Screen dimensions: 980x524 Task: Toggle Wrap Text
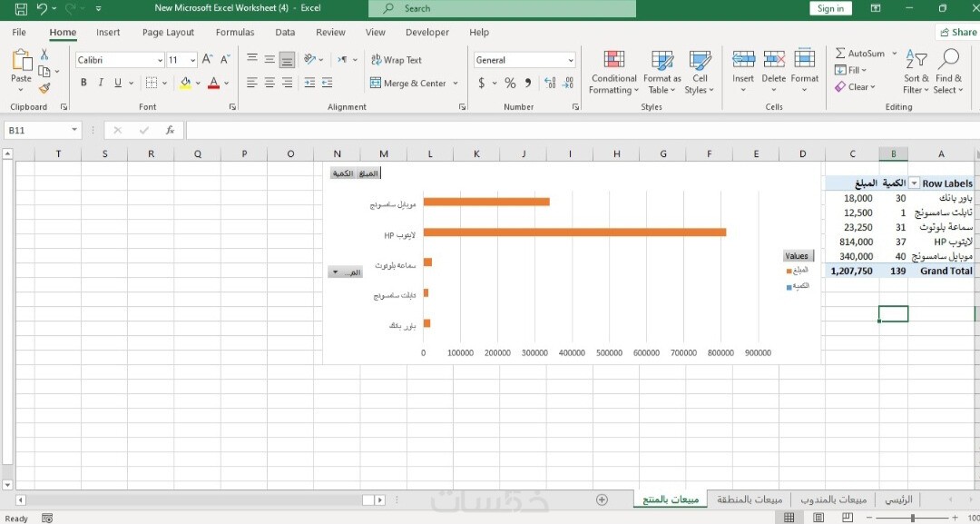[x=397, y=60]
